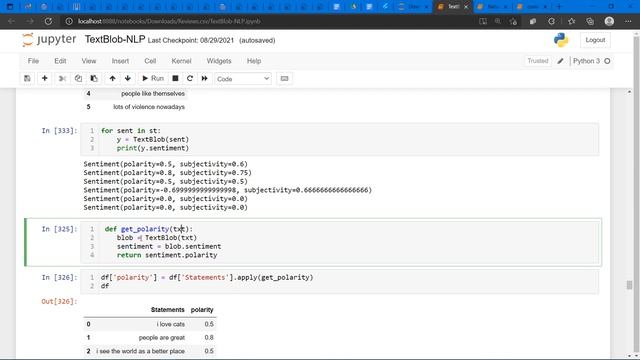Click the Python logo icon
This screenshot has width=640, height=360.
click(561, 40)
